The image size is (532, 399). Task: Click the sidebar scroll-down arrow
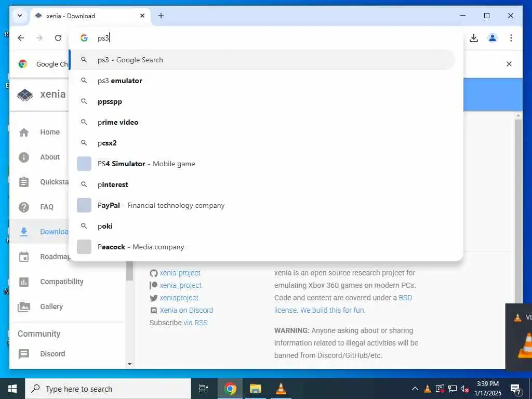click(x=129, y=364)
